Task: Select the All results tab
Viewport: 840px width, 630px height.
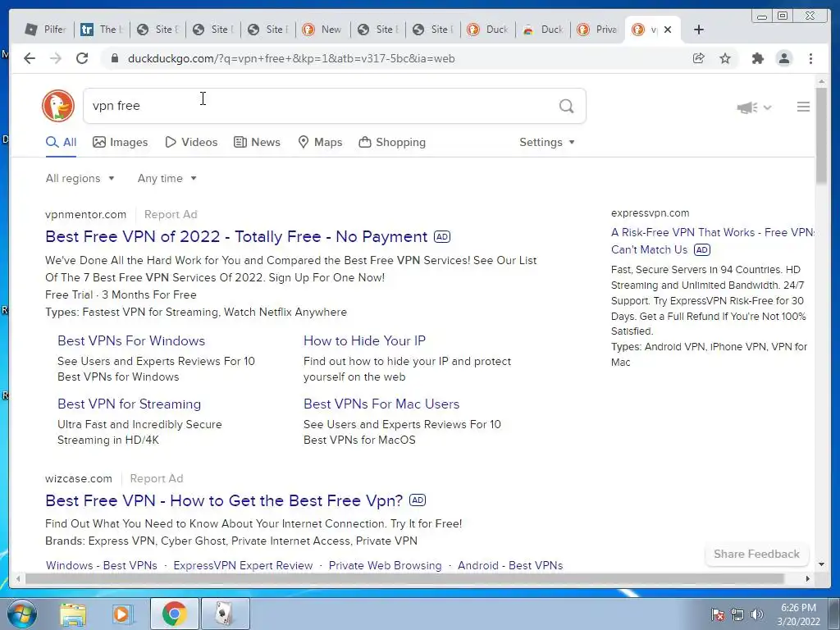Action: click(61, 142)
